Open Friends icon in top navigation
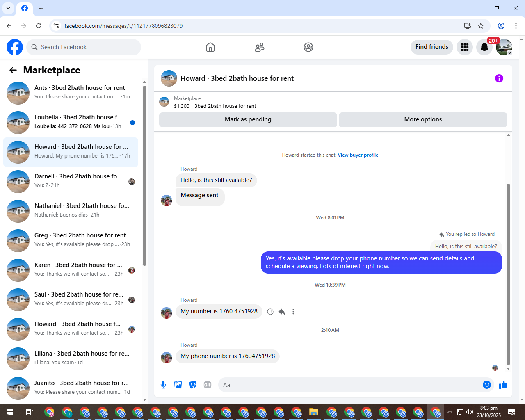This screenshot has height=420, width=525. [x=260, y=47]
